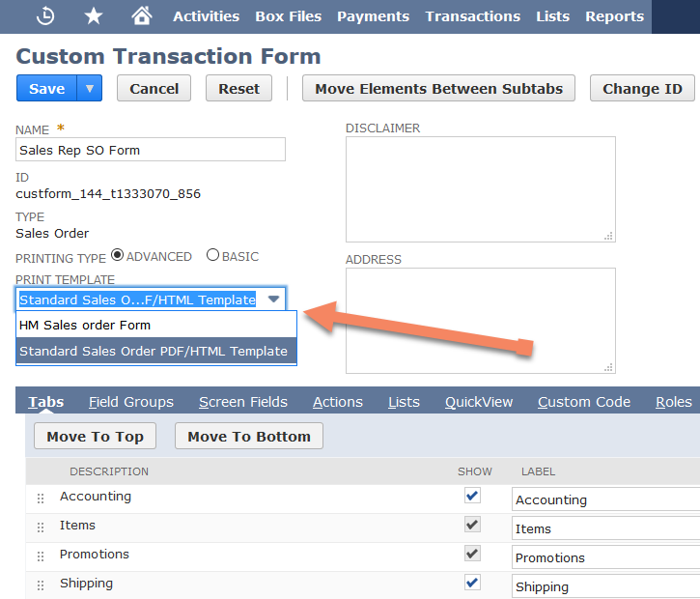Edit the Items label field
This screenshot has width=700, height=599.
pyautogui.click(x=605, y=528)
